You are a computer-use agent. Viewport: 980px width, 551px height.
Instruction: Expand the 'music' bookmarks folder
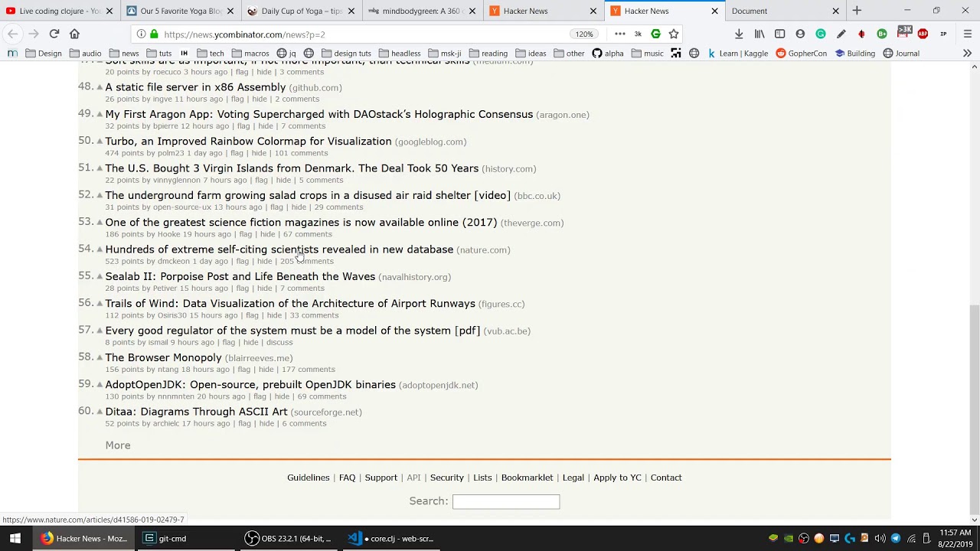647,54
